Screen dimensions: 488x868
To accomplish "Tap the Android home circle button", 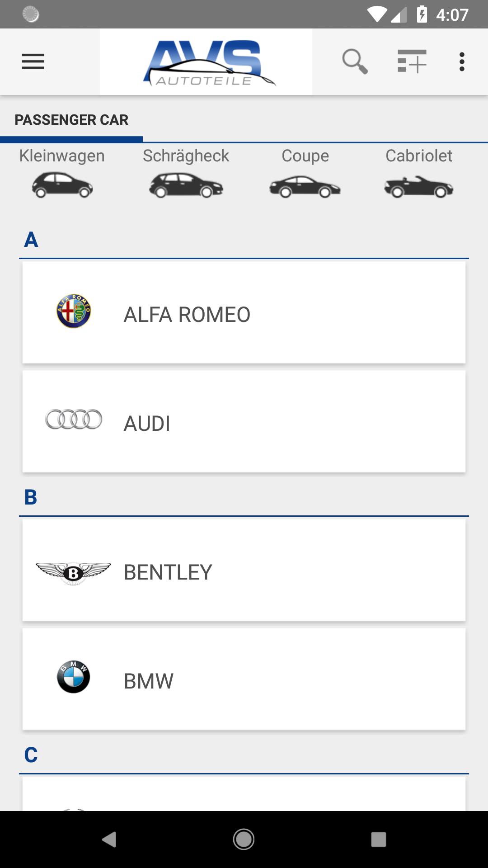I will point(244,840).
